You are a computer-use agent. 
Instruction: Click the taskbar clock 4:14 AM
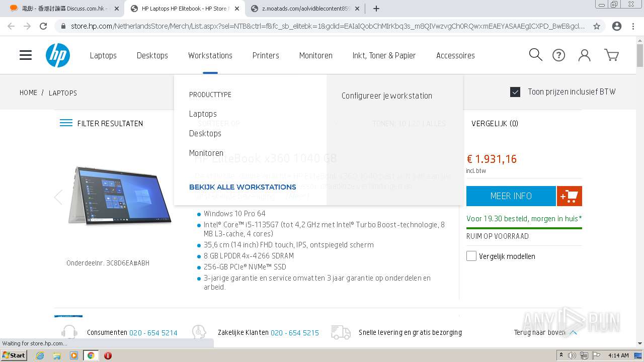click(618, 355)
